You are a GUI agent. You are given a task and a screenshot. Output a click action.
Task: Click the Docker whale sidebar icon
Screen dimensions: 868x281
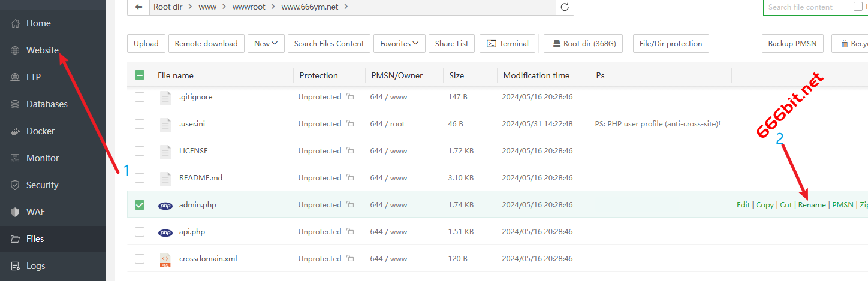pos(16,131)
